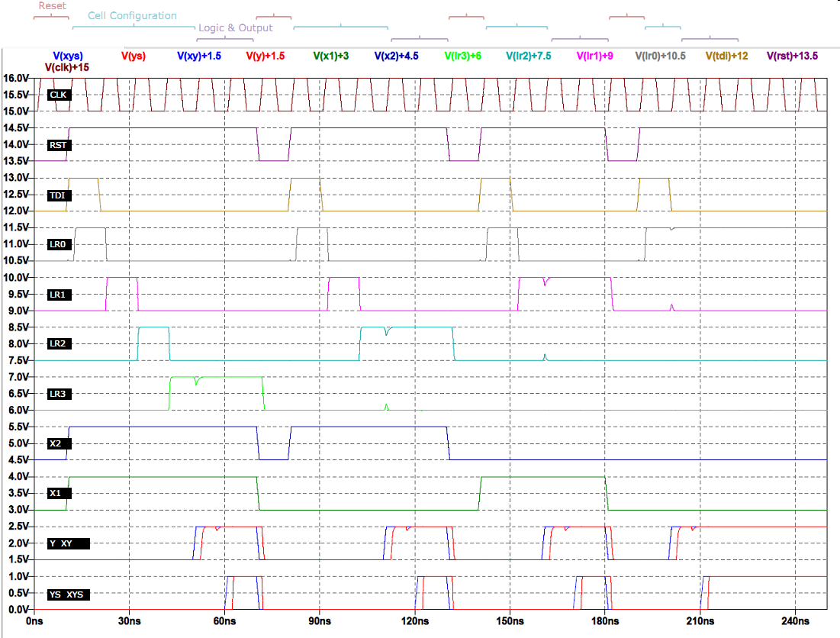Click the green V(lr3)+6 trace label
This screenshot has width=840, height=638.
[x=463, y=56]
